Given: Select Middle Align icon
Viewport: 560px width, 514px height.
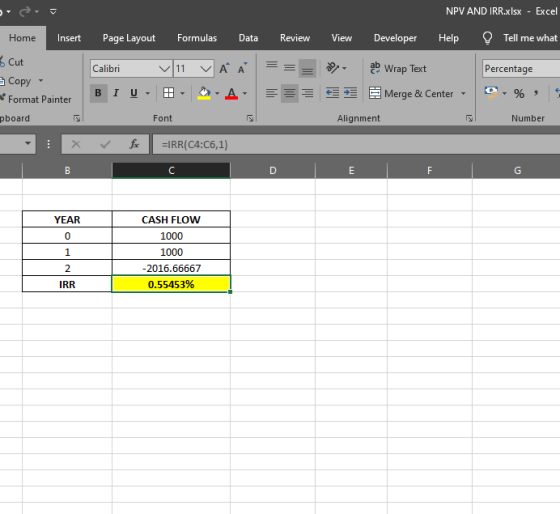Looking at the screenshot, I should tap(290, 68).
